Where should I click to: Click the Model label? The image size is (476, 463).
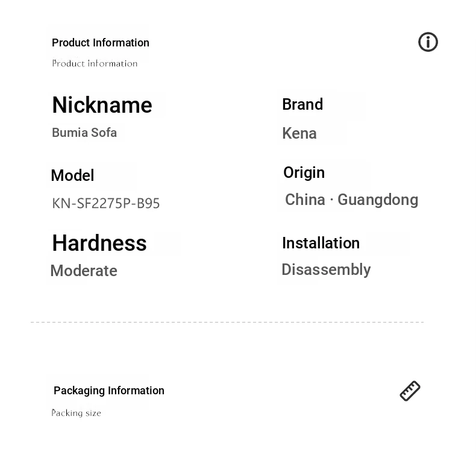(x=72, y=175)
